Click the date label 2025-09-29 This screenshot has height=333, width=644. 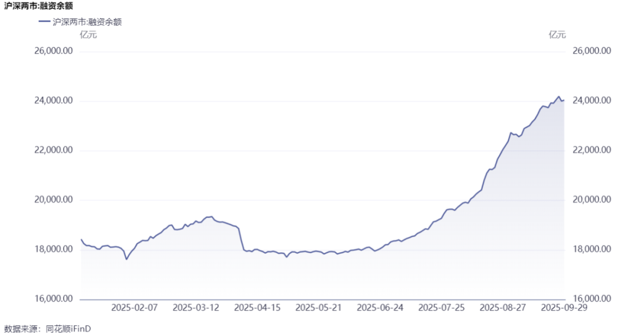click(564, 308)
